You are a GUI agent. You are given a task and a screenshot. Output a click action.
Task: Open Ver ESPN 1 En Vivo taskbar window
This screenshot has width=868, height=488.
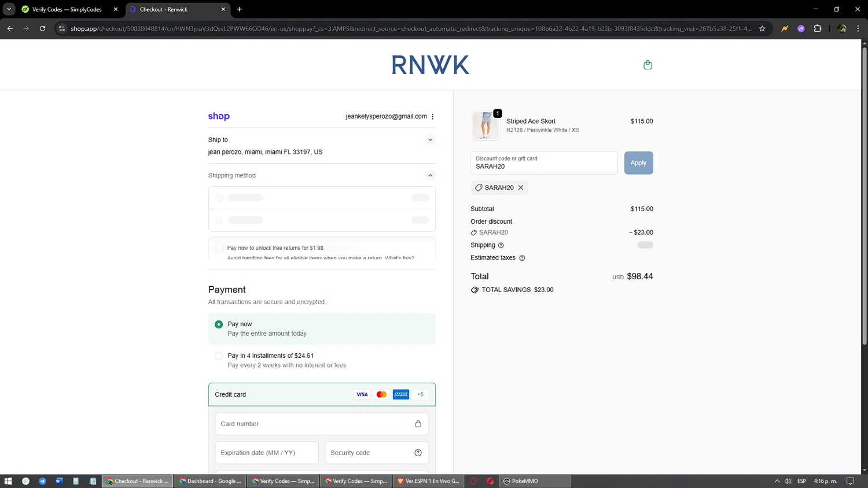(428, 481)
